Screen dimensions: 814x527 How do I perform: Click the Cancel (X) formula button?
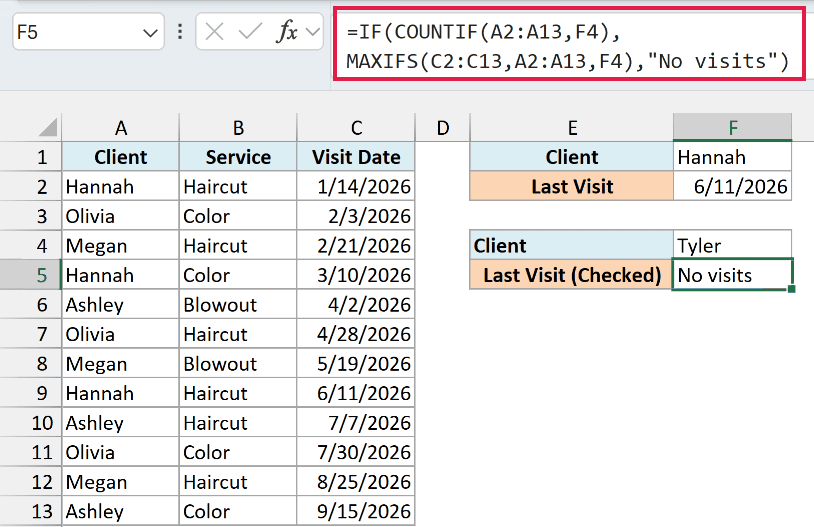tap(214, 32)
